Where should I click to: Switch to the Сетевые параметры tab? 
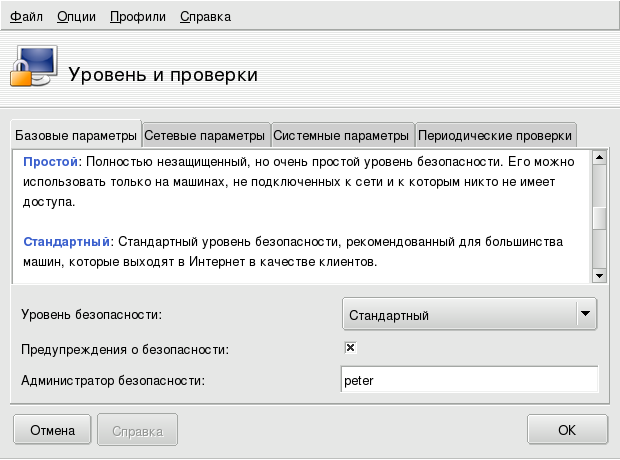(206, 135)
